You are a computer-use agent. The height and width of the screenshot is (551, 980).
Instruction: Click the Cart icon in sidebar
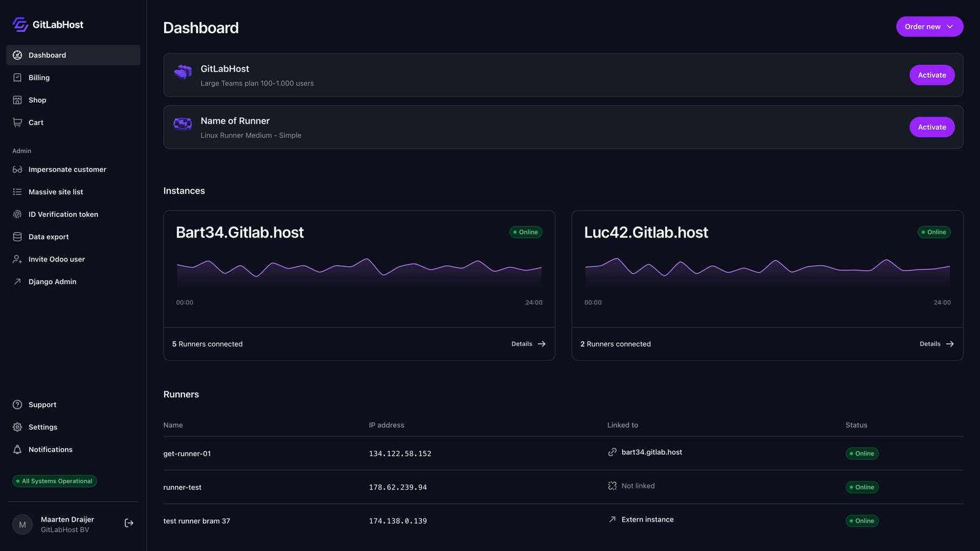(17, 122)
